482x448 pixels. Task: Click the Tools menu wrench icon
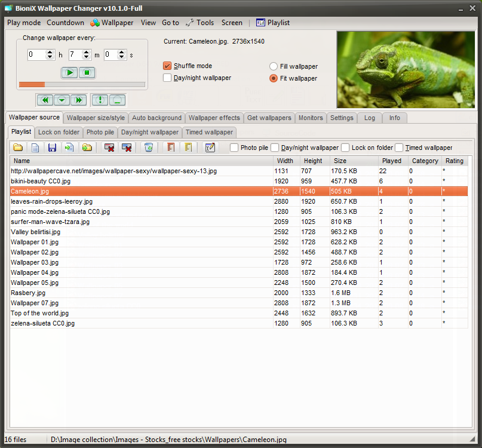[189, 23]
